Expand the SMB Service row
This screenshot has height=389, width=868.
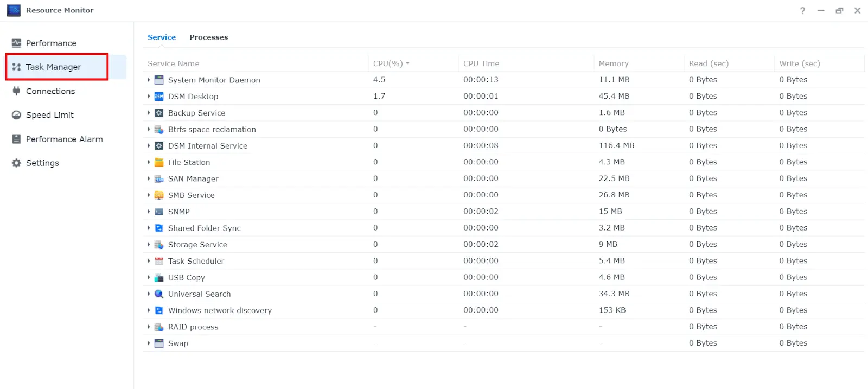pos(149,195)
